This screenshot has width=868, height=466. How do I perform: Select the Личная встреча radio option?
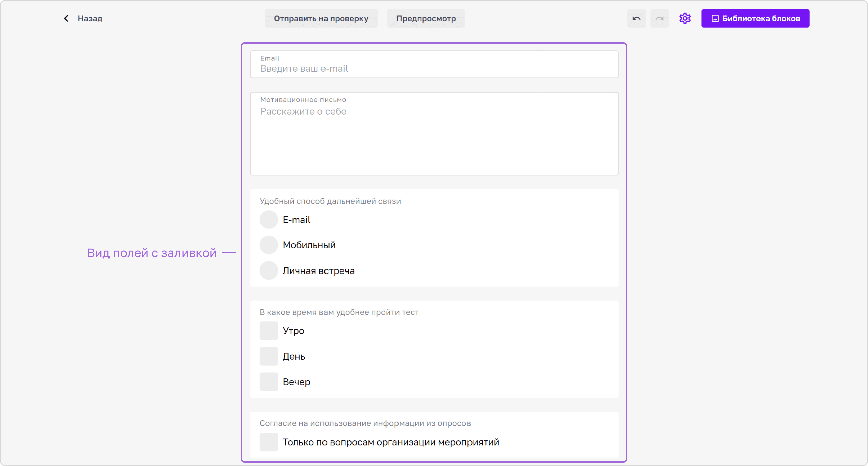pos(269,270)
